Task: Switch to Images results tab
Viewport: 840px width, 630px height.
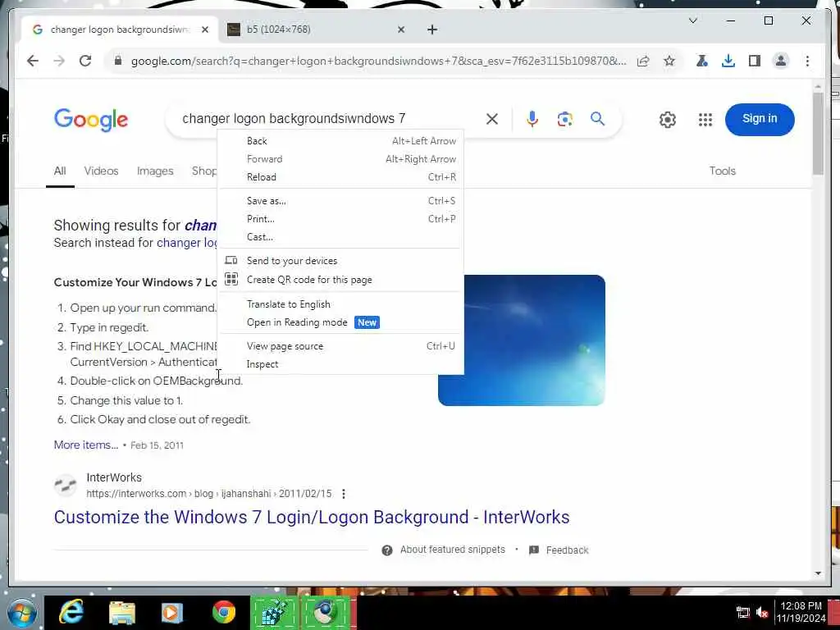Action: (155, 171)
